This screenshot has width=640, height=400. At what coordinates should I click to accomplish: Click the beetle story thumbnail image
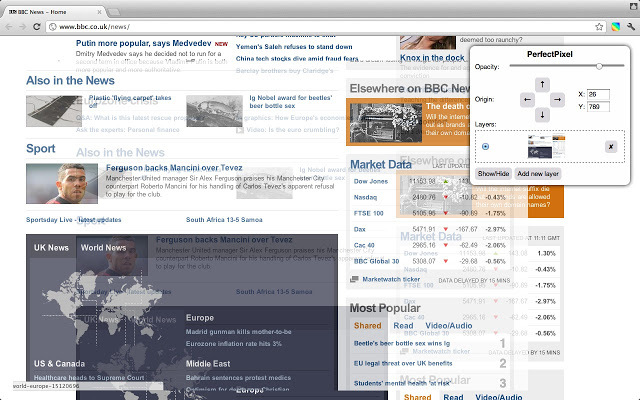coord(214,111)
